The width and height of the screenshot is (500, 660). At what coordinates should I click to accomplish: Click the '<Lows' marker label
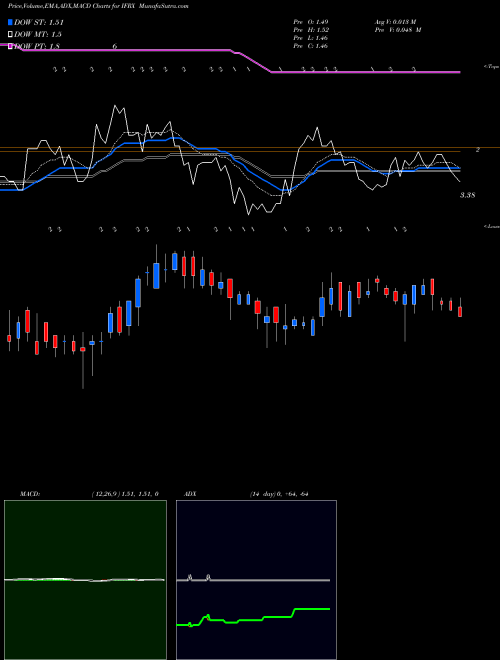491,226
